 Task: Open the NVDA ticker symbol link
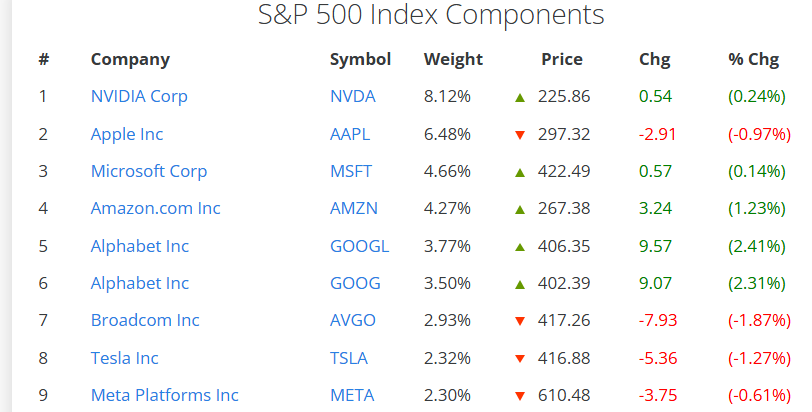pyautogui.click(x=353, y=96)
